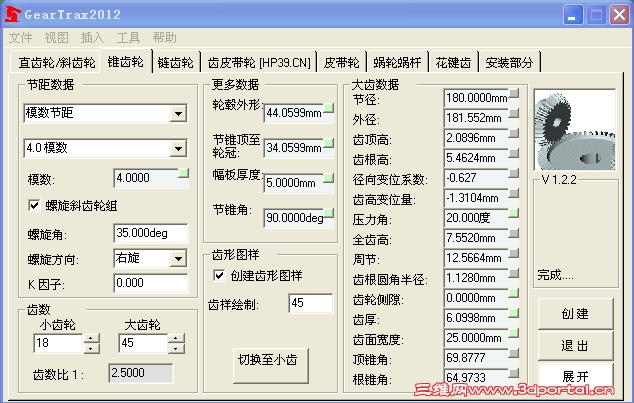The width and height of the screenshot is (634, 403).
Task: Open the 齿皮带轮 [HP39.CN] tab
Action: pyautogui.click(x=259, y=63)
